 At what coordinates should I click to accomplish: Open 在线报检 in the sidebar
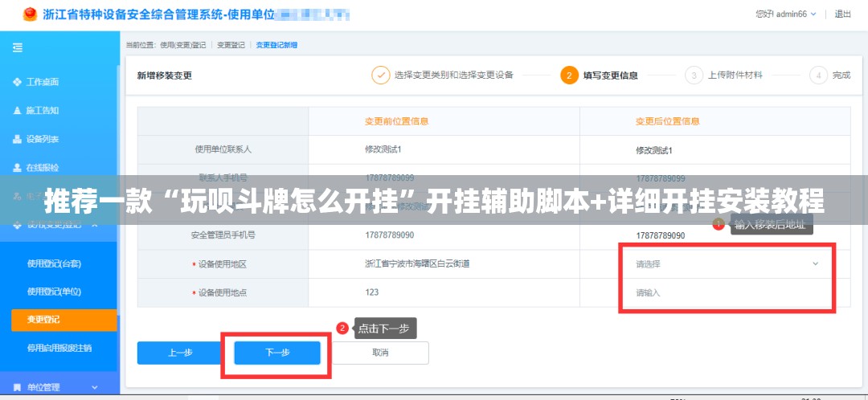coord(43,167)
